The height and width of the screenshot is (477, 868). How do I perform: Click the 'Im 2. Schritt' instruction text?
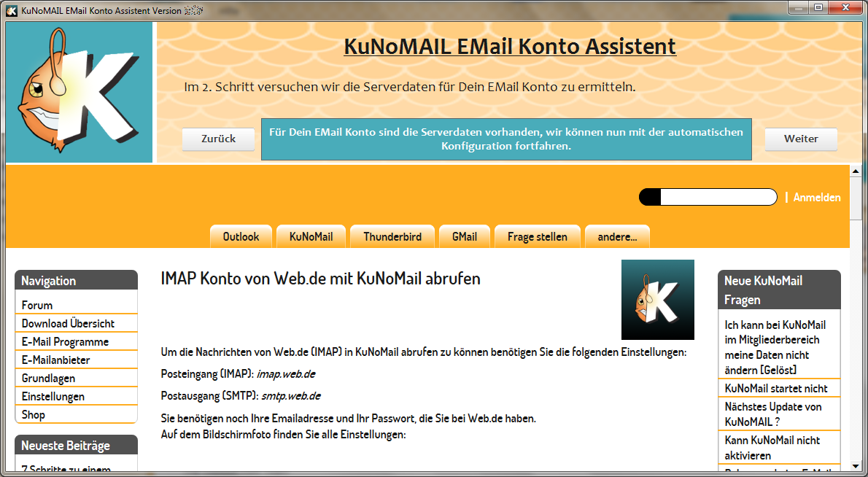tap(410, 87)
